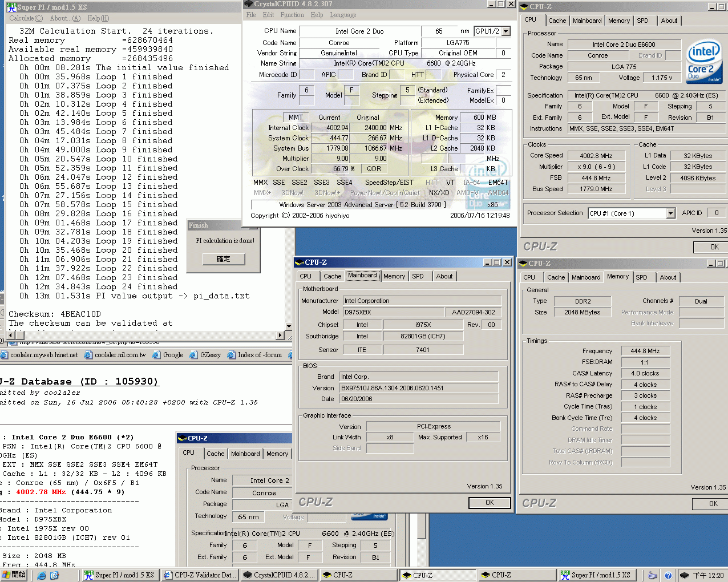Select Mainboard tab in top-right CPU-Z processor window
728x582 pixels.
587,21
